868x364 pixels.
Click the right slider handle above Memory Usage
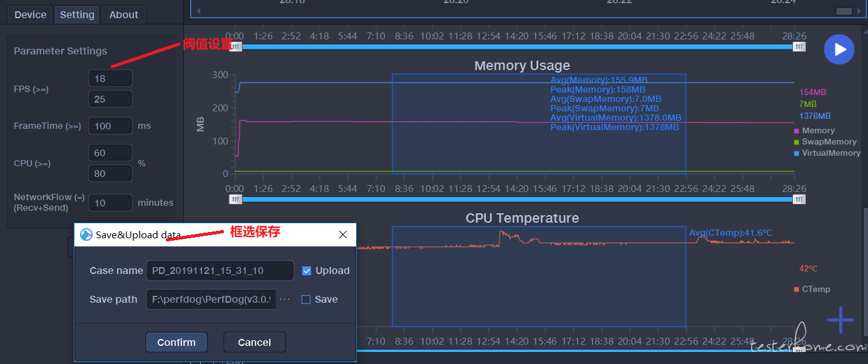(799, 46)
